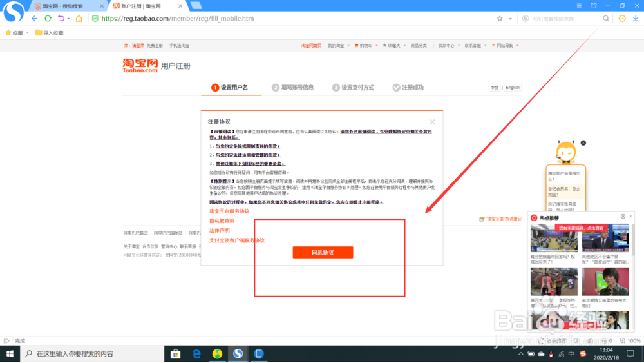Image resolution: width=644 pixels, height=363 pixels.
Task: Expand the arrow beside 收藏
Action: [28, 33]
